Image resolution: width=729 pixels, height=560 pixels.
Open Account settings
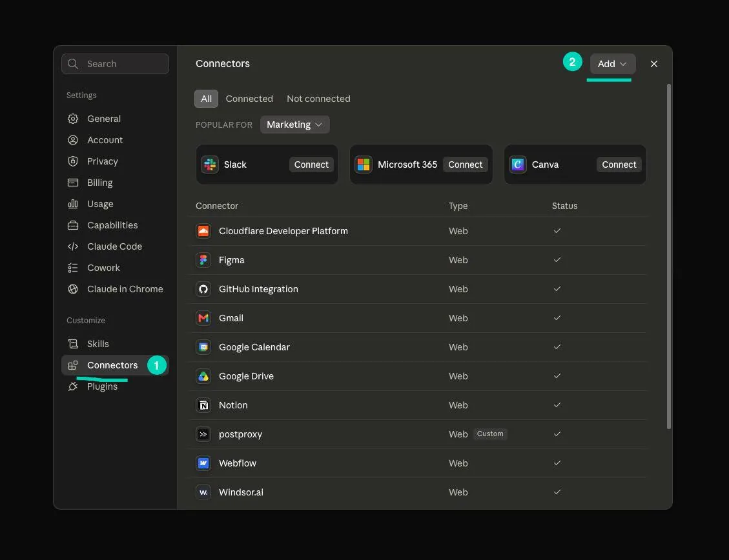point(115,140)
